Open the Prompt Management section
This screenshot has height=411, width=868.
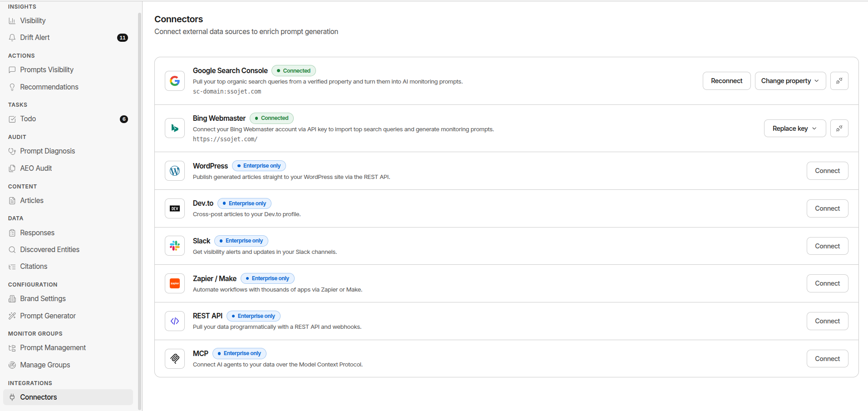click(x=68, y=348)
